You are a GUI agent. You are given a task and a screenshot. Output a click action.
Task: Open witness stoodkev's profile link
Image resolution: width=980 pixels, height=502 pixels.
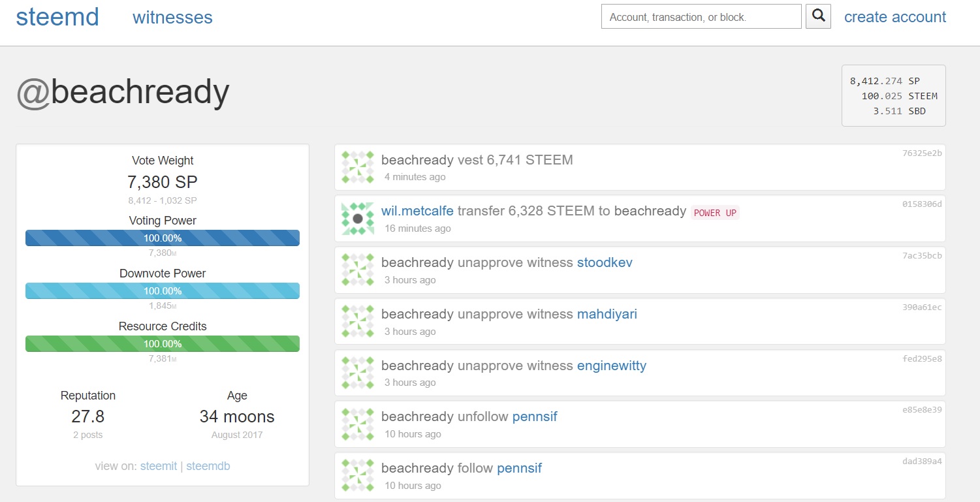click(605, 262)
